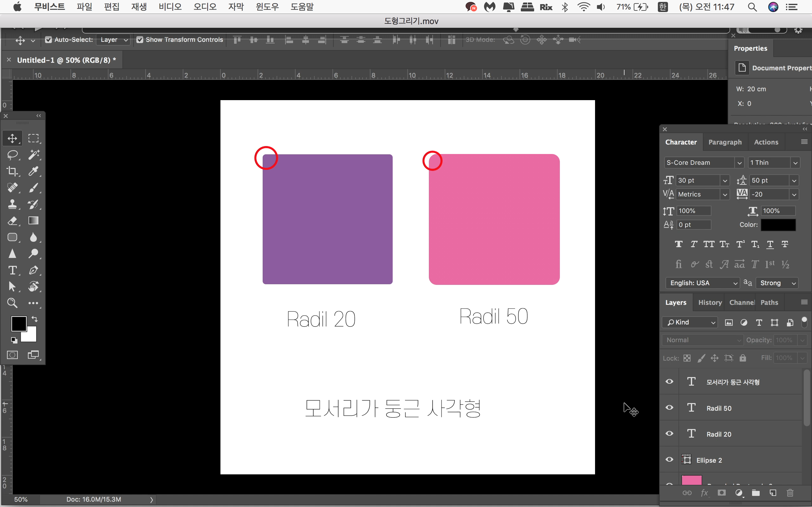Viewport: 812px width, 507px height.
Task: Select the Zoom tool in toolbox
Action: [12, 303]
